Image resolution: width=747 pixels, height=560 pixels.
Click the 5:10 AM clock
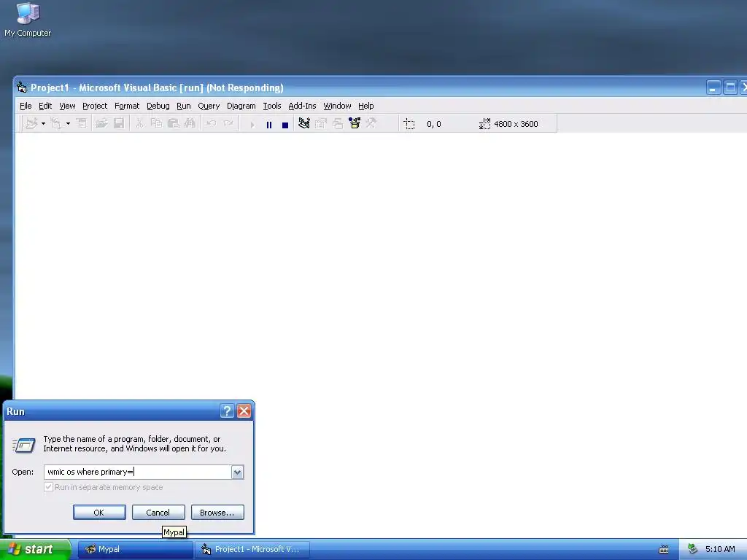coord(720,549)
